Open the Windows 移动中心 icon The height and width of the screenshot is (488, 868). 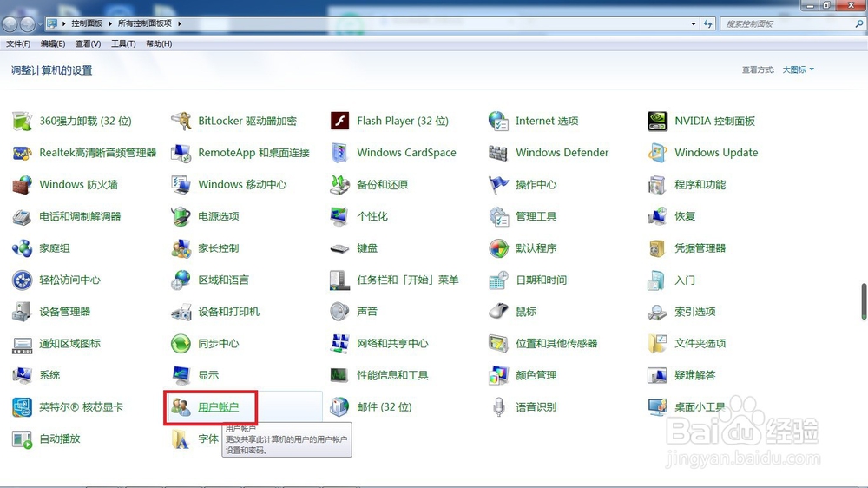coord(181,184)
